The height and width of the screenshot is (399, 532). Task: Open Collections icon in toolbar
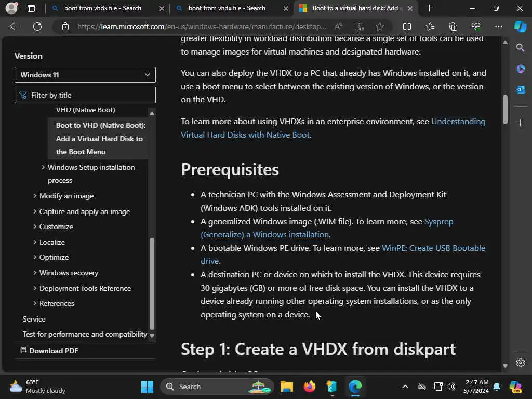tap(453, 26)
